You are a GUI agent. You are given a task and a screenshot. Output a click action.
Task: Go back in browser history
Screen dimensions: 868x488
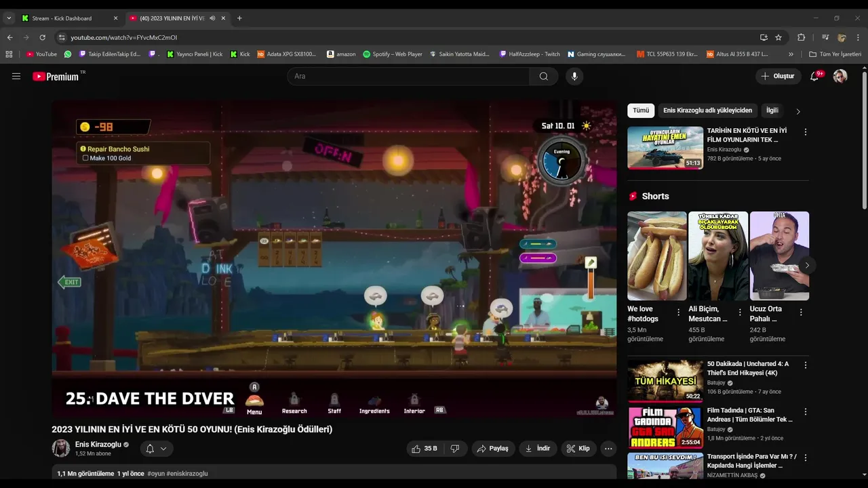[9, 37]
